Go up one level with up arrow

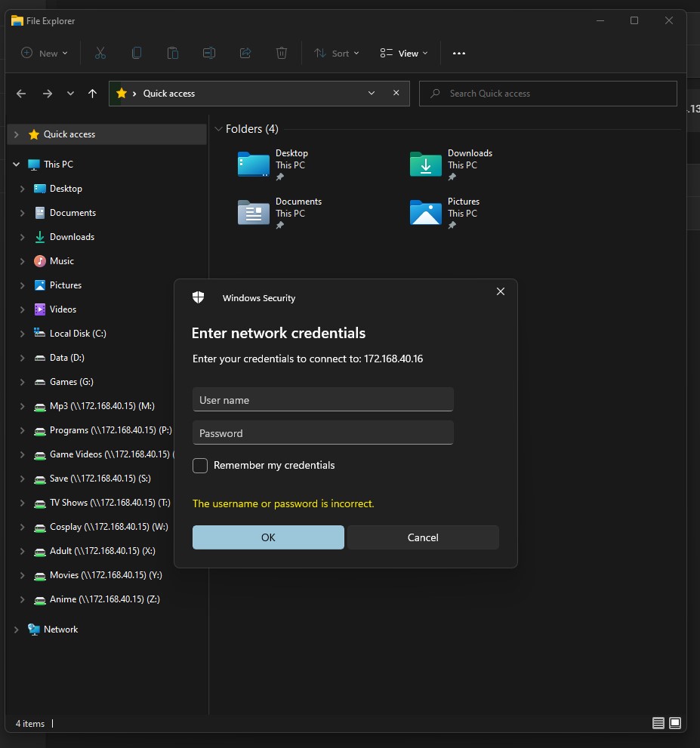(93, 94)
